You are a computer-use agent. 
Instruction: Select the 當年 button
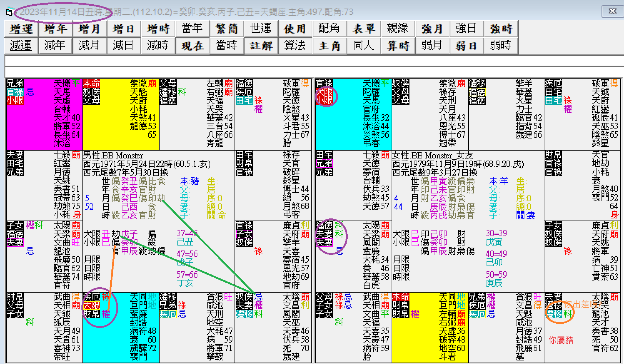[x=192, y=29]
